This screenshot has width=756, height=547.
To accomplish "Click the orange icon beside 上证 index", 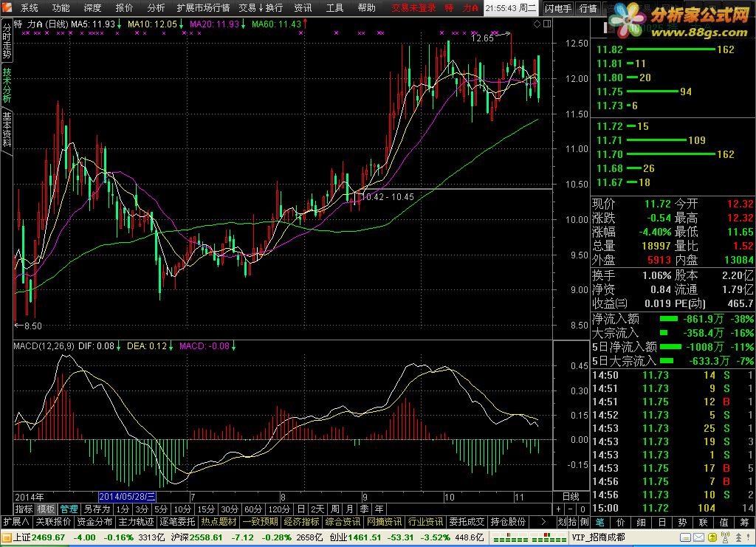I will 6,537.
